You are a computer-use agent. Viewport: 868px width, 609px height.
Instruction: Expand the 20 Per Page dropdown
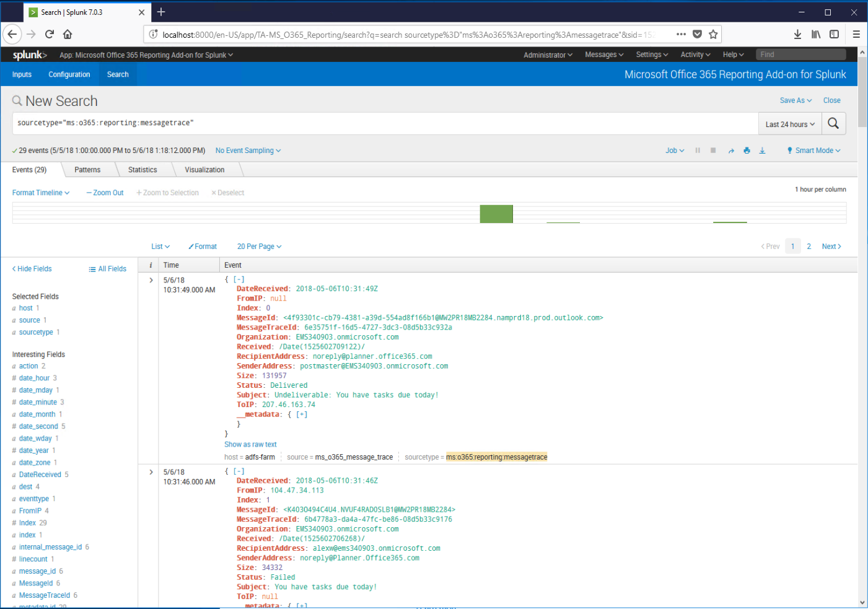click(x=259, y=247)
